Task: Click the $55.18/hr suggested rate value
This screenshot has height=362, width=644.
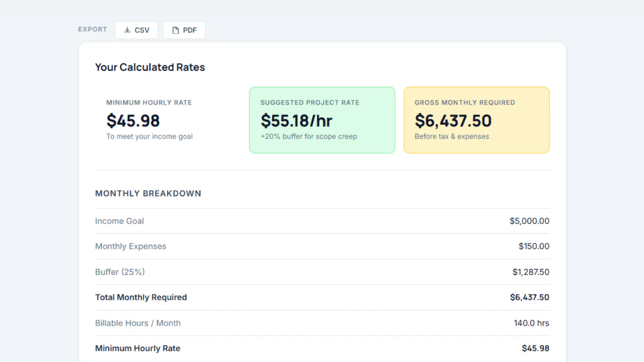Action: pos(297,121)
